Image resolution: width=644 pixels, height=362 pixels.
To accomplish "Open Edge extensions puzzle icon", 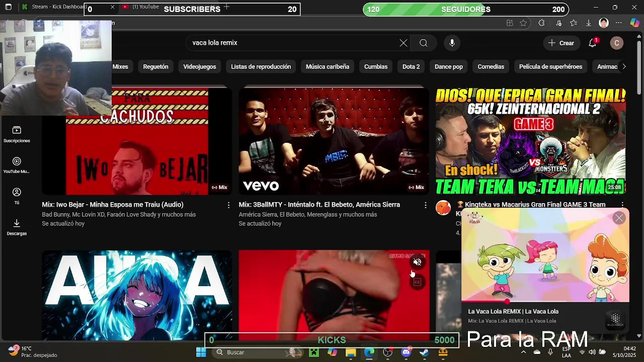I will tap(541, 23).
